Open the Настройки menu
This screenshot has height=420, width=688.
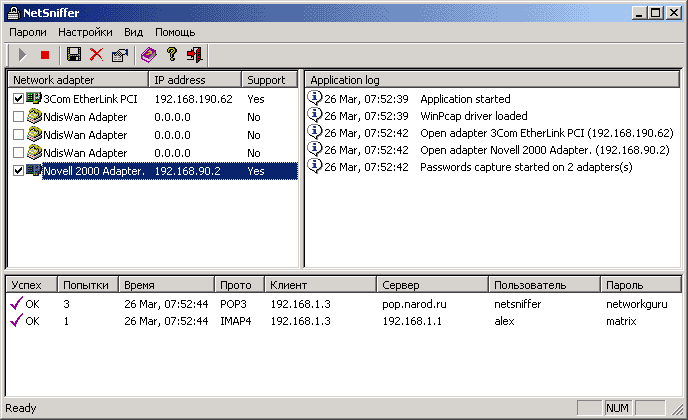click(x=85, y=32)
